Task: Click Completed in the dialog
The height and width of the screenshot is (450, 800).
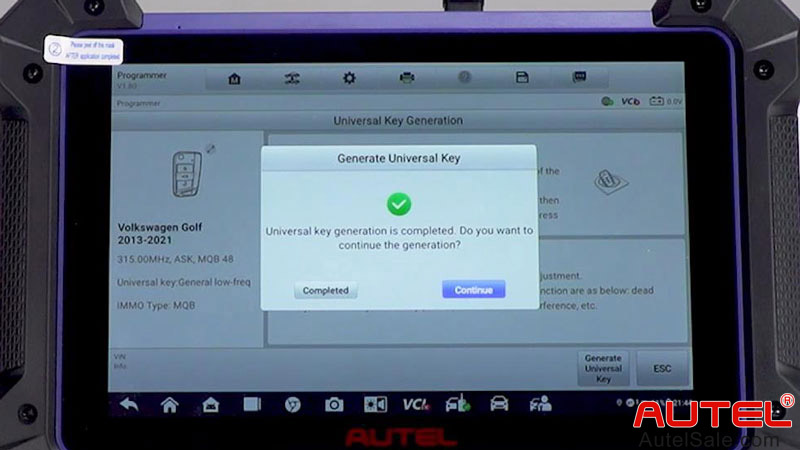Action: [326, 290]
